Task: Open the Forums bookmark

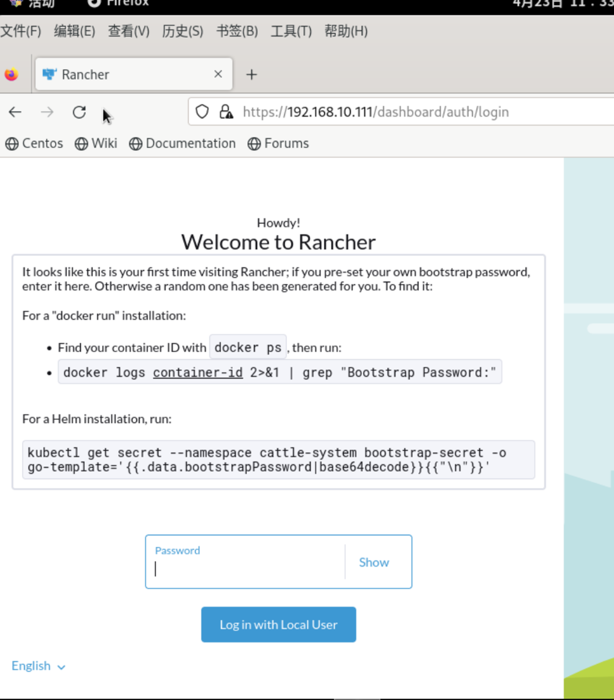Action: (x=278, y=143)
